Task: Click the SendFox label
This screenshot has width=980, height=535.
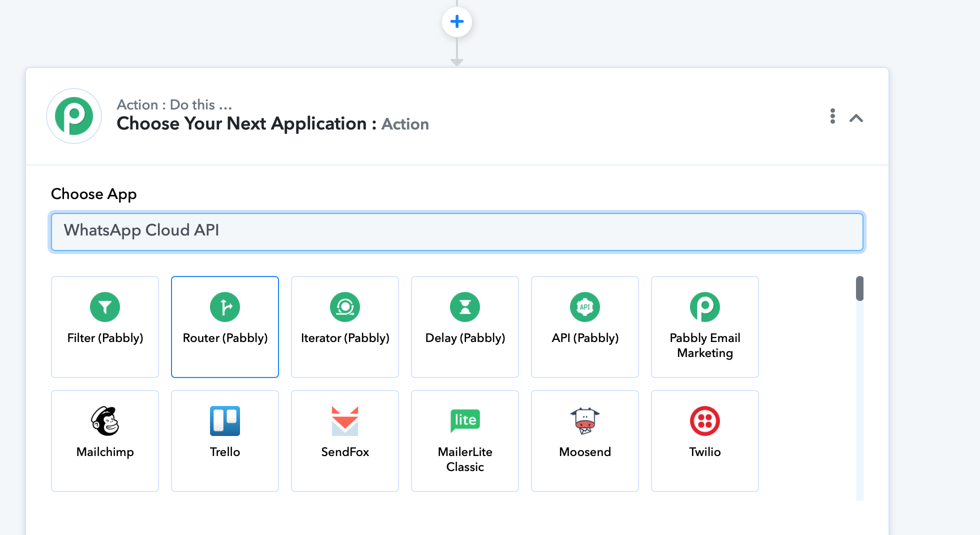Action: pyautogui.click(x=345, y=452)
